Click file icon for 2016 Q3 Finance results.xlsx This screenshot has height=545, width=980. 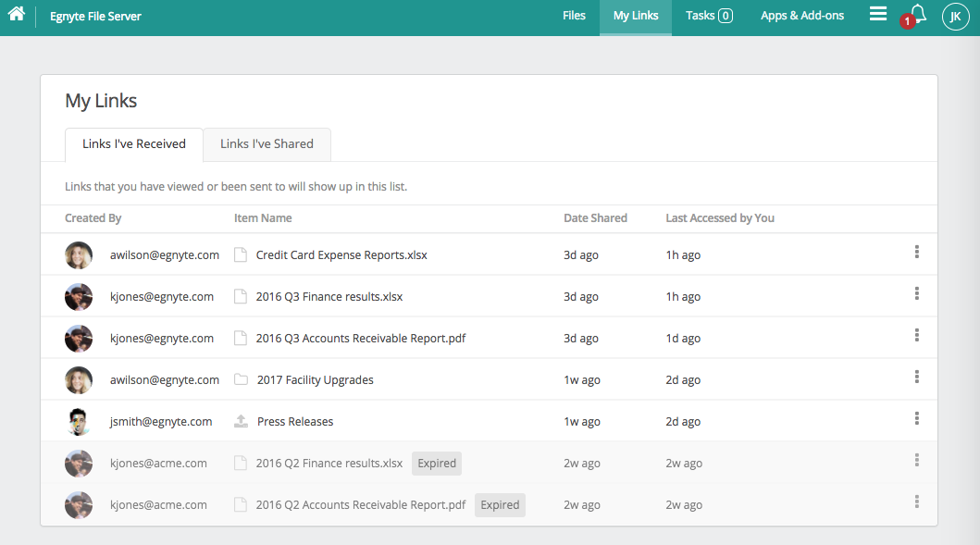tap(240, 296)
